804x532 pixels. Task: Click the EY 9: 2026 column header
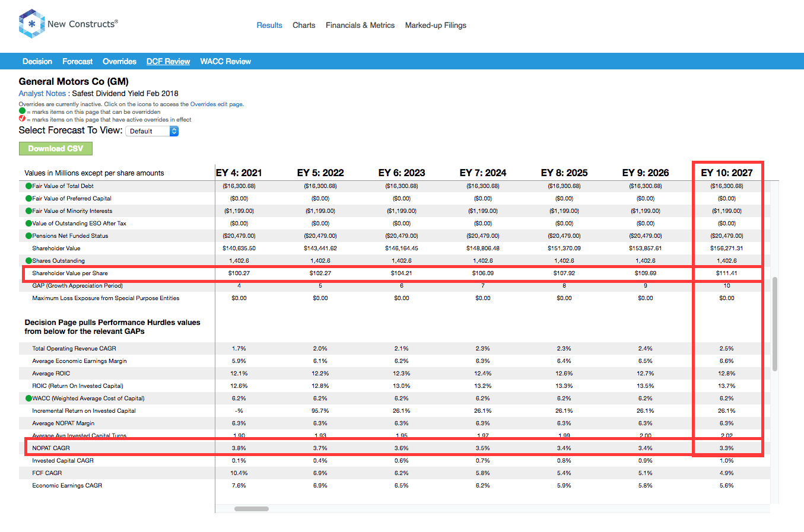pyautogui.click(x=646, y=173)
